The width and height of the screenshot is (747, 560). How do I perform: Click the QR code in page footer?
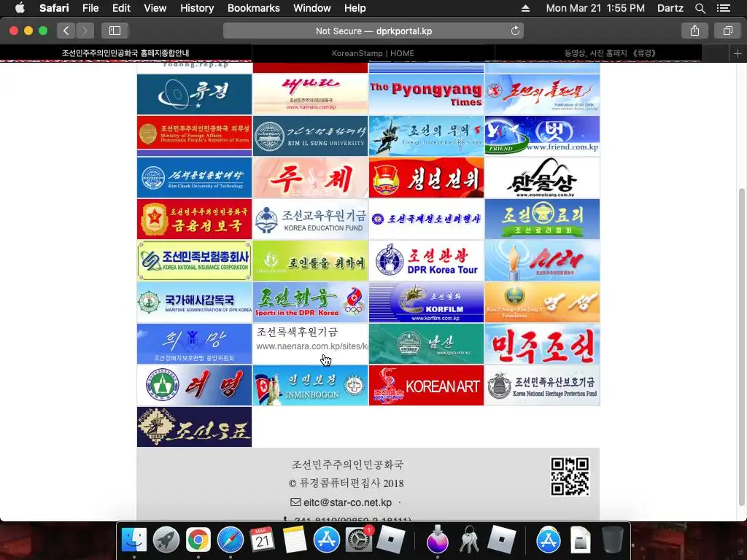coord(570,477)
